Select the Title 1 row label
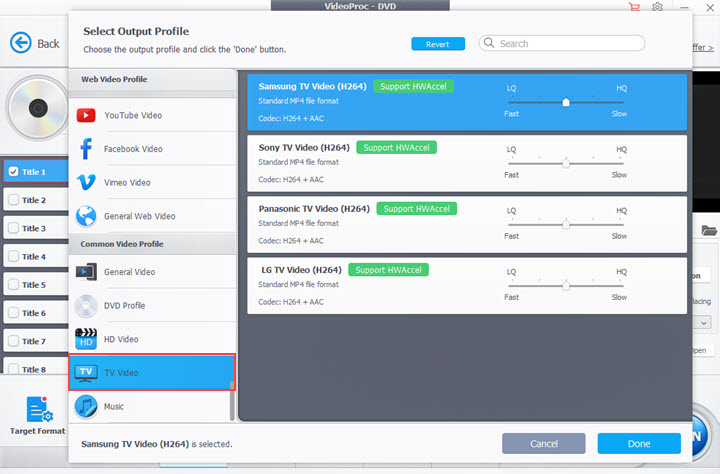720x474 pixels. point(34,172)
